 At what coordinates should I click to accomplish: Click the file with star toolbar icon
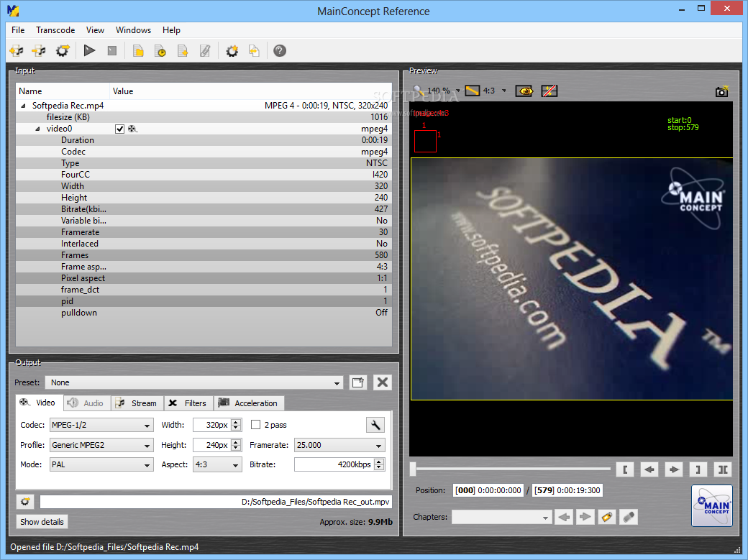point(183,50)
